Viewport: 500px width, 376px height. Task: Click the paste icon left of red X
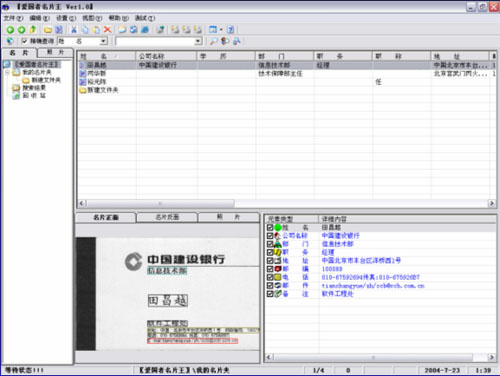[x=96, y=30]
